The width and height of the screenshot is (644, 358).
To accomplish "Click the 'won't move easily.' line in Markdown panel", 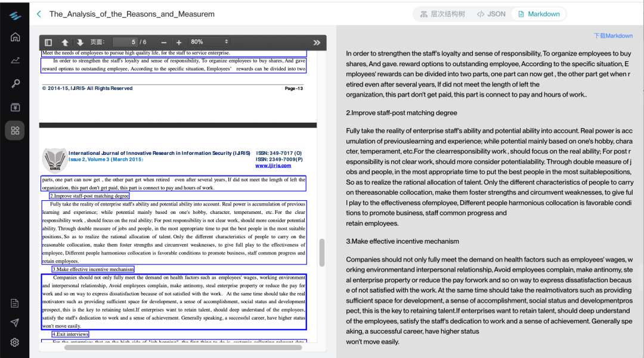I will [x=373, y=341].
